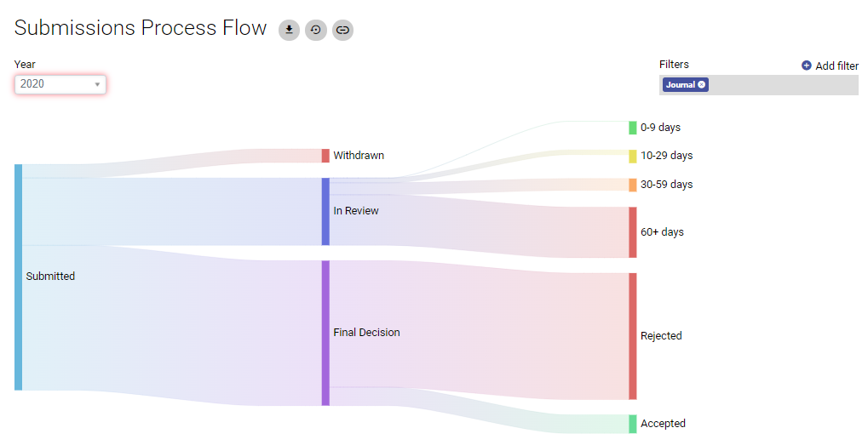Image resolution: width=868 pixels, height=445 pixels.
Task: Click the red Withdrawn node
Action: click(325, 156)
